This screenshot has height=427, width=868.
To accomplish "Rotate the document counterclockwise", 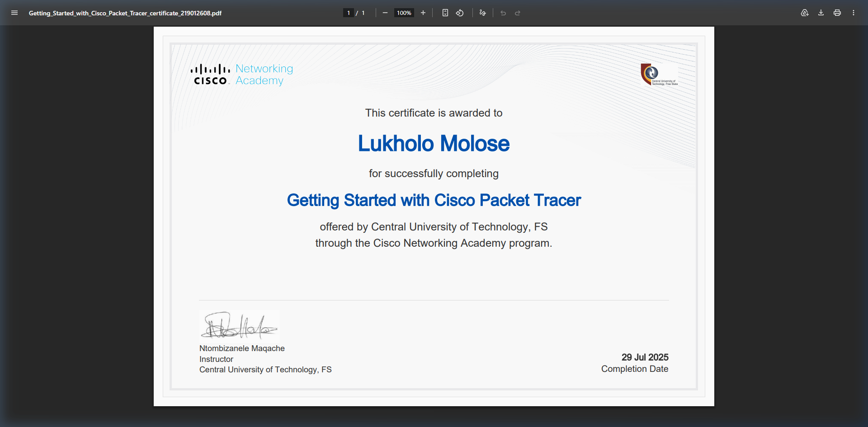I will [x=460, y=13].
